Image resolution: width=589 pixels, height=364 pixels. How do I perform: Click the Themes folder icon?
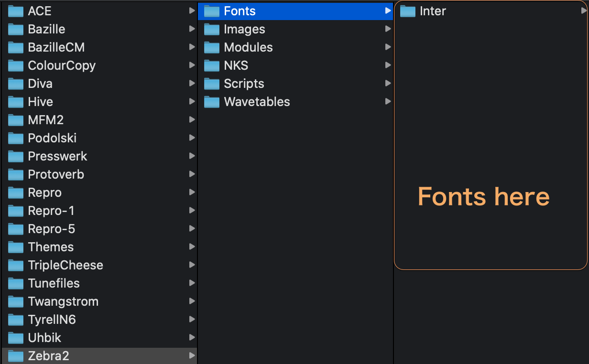click(16, 247)
